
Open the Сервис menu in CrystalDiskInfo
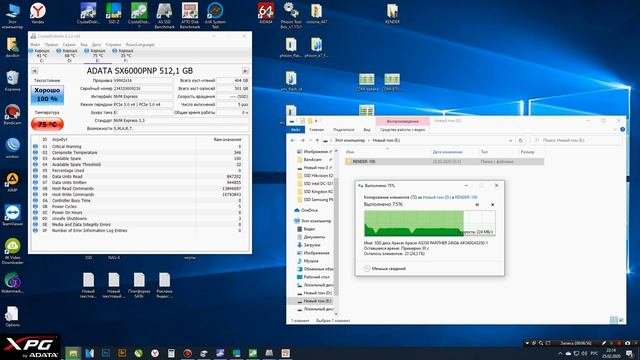point(69,44)
